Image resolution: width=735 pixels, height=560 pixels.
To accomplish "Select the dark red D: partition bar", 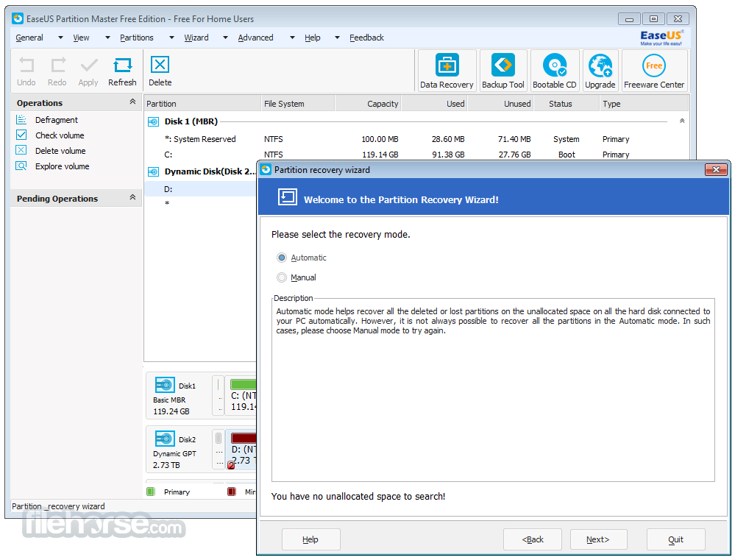I will pos(244,438).
